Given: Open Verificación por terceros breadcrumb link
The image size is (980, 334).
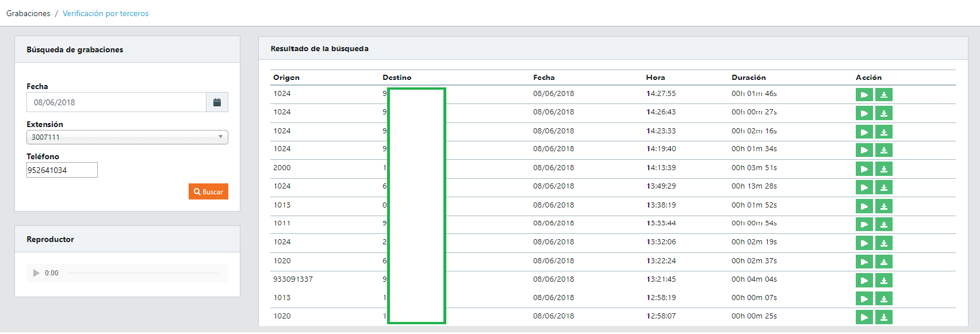Looking at the screenshot, I should [105, 13].
